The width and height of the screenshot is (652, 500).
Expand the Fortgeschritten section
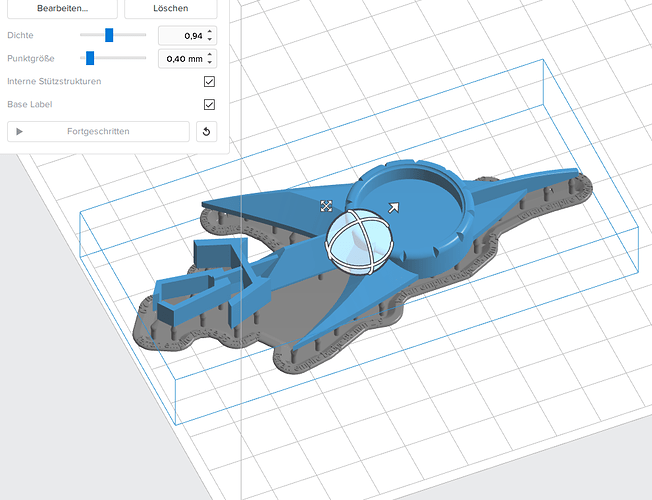tap(99, 131)
